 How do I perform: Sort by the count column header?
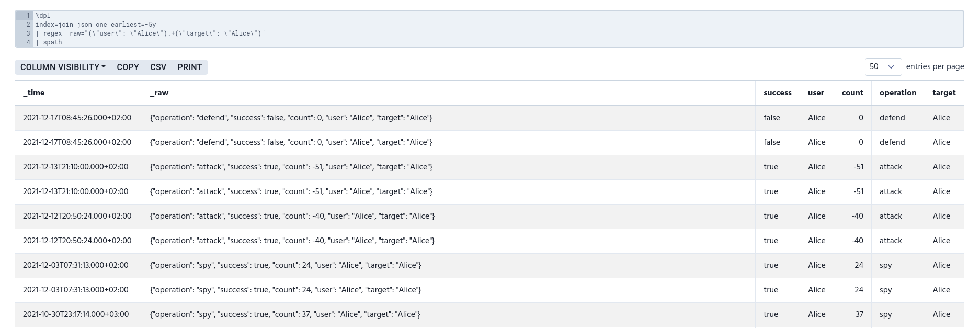[x=852, y=93]
